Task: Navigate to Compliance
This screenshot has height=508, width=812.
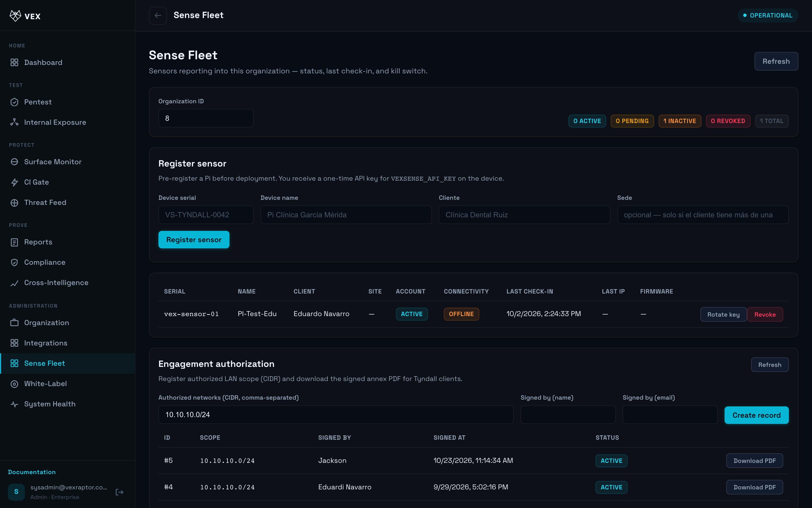Action: click(67, 262)
